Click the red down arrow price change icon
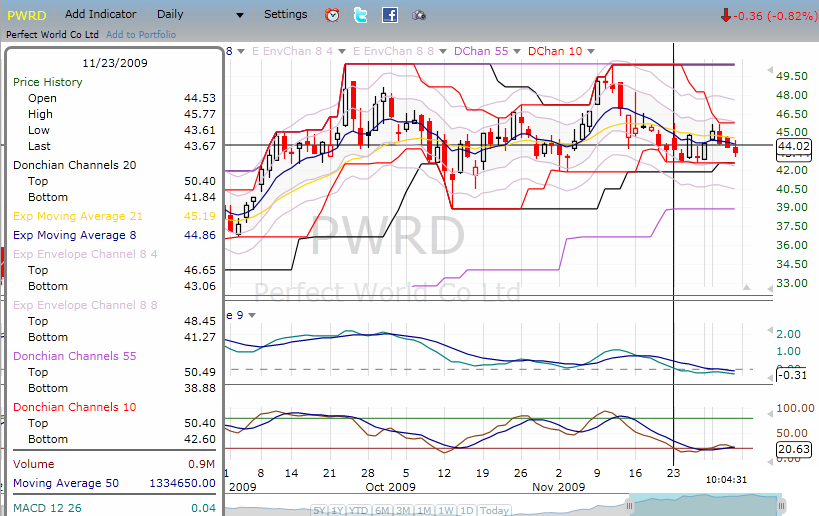 click(x=726, y=15)
